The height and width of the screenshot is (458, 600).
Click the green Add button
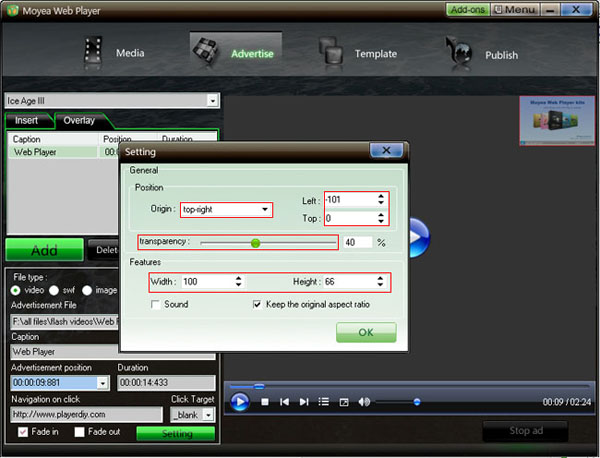point(44,250)
